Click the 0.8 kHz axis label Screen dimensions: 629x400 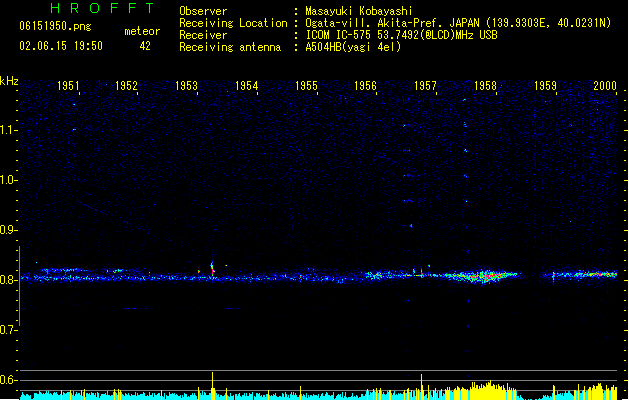[x=8, y=280]
